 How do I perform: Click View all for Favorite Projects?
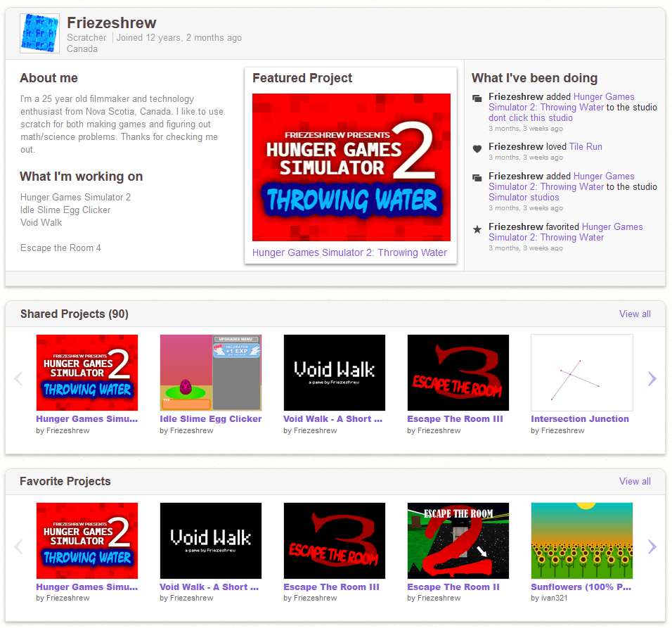pos(635,481)
